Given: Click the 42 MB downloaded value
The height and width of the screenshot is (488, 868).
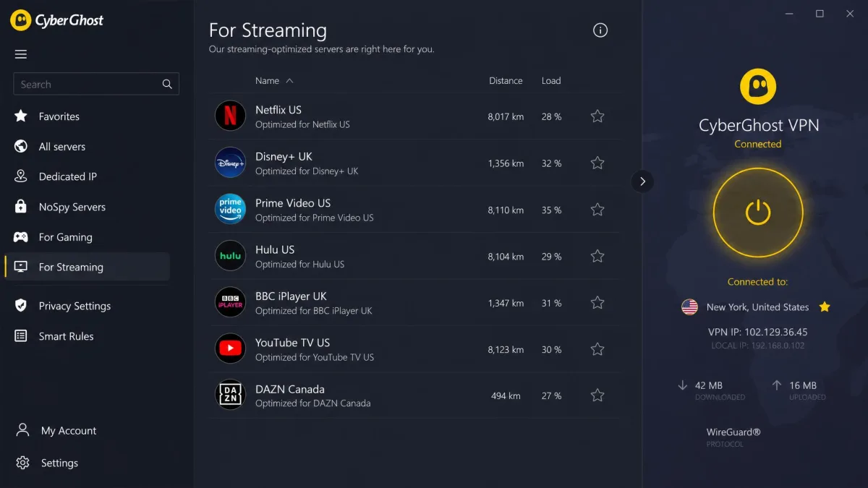Looking at the screenshot, I should pyautogui.click(x=709, y=385).
